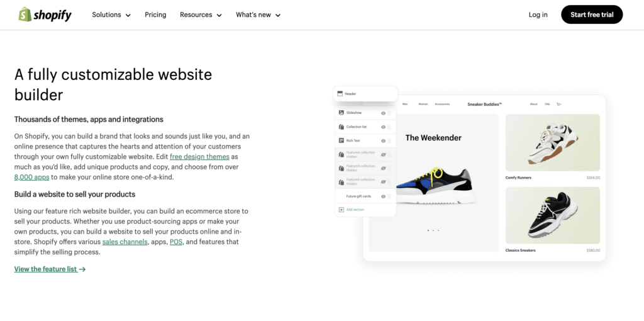
Task: Click the Header section icon
Action: [340, 94]
